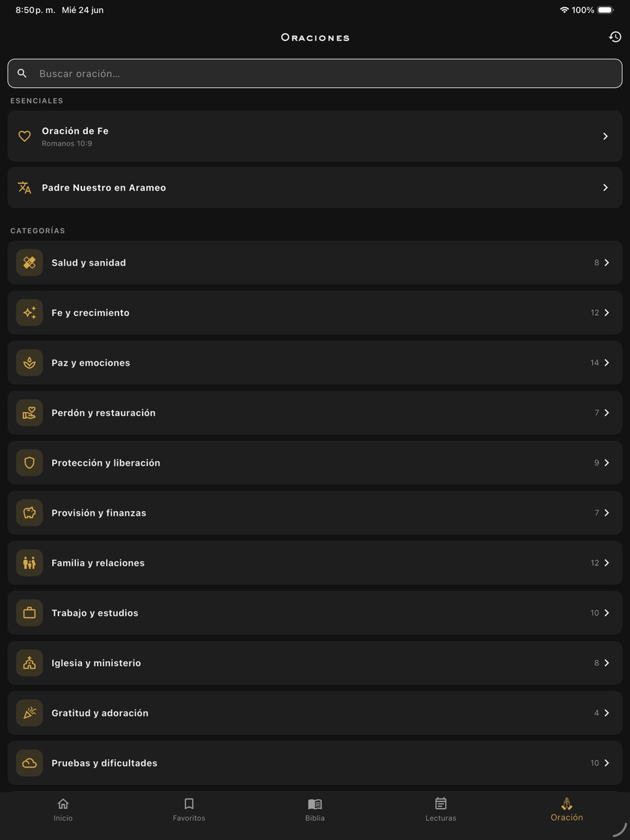The height and width of the screenshot is (840, 630).
Task: Tap the cloud icon for Pruebas y dificultades
Action: [29, 763]
